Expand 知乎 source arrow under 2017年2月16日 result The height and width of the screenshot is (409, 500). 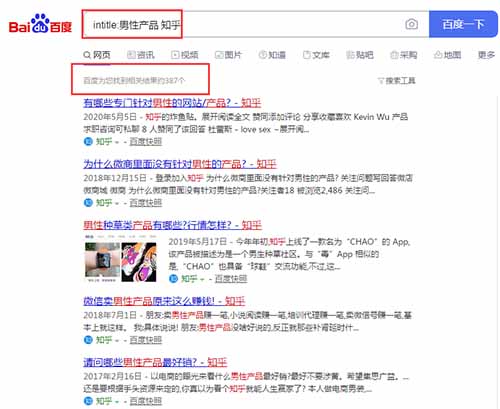(x=117, y=401)
